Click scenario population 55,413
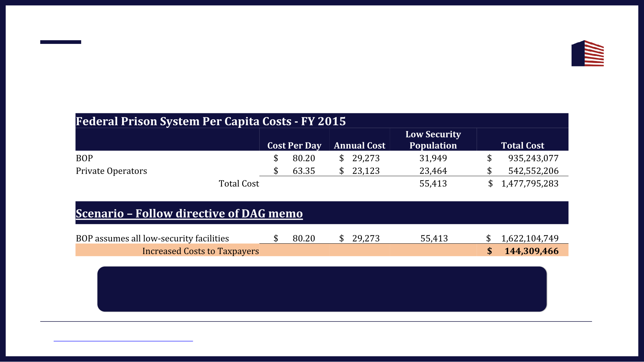 (434, 238)
